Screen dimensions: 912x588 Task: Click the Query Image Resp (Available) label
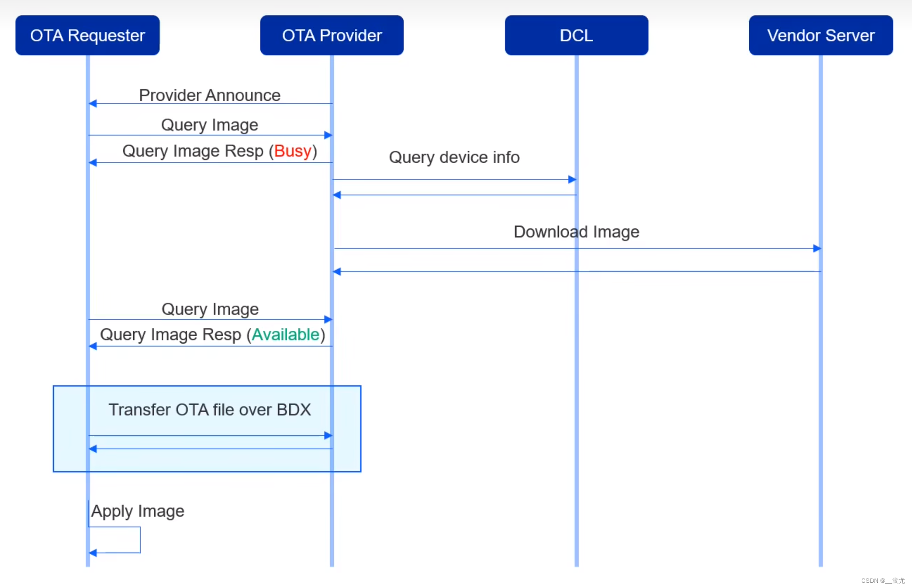(212, 335)
